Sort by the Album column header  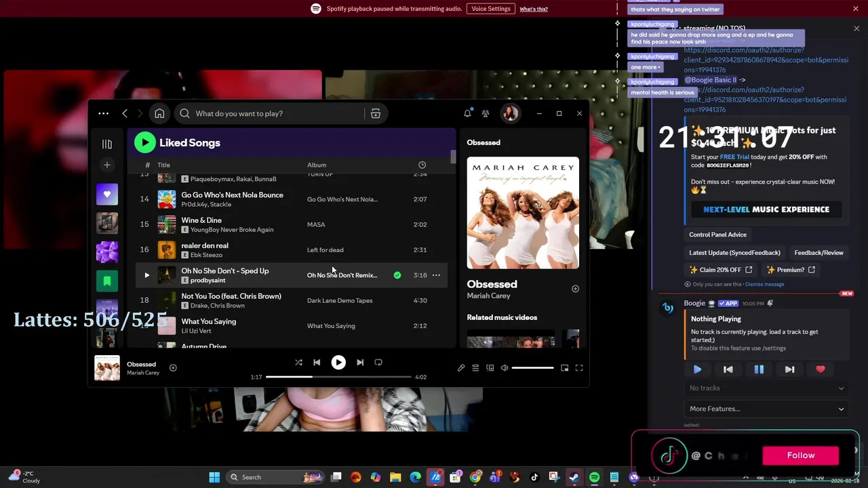coord(317,165)
